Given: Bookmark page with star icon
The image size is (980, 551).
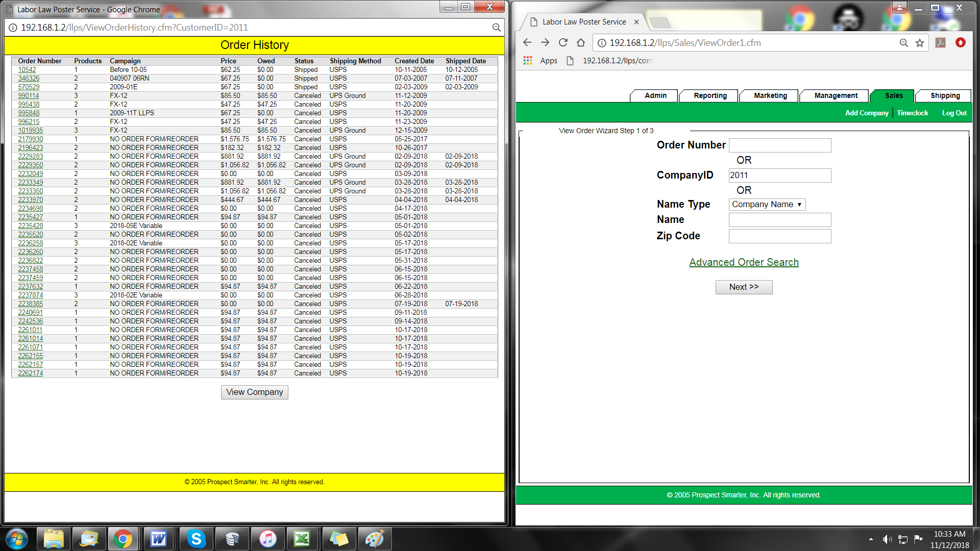Looking at the screenshot, I should tap(920, 43).
